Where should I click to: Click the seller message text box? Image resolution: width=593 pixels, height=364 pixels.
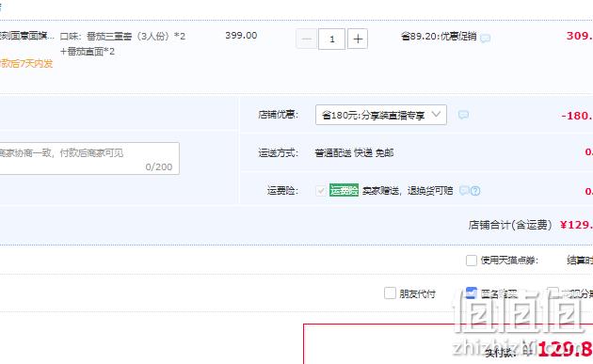click(x=88, y=158)
